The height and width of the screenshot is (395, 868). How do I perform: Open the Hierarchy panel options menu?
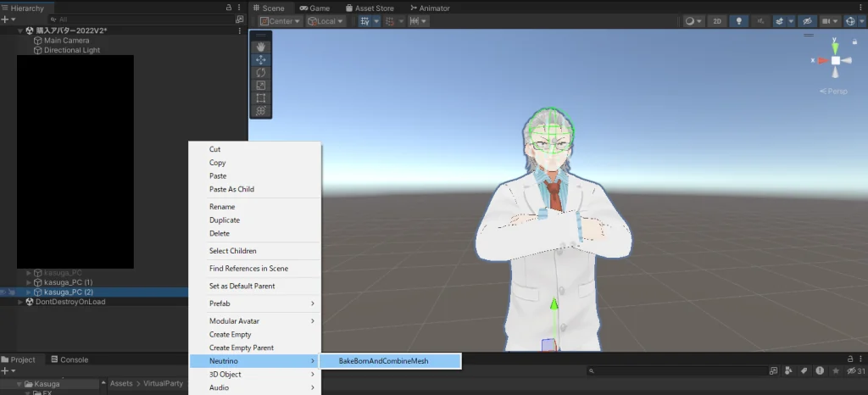239,8
